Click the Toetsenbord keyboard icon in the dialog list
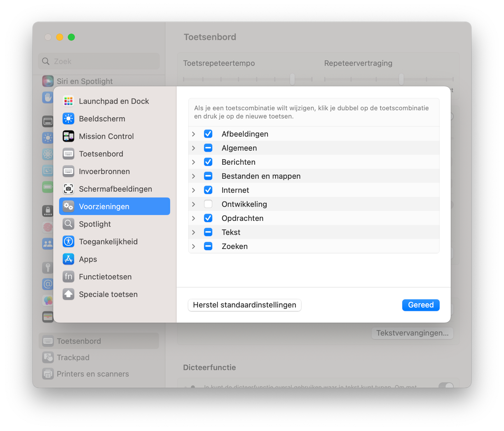Image resolution: width=504 pixels, height=431 pixels. 68,154
